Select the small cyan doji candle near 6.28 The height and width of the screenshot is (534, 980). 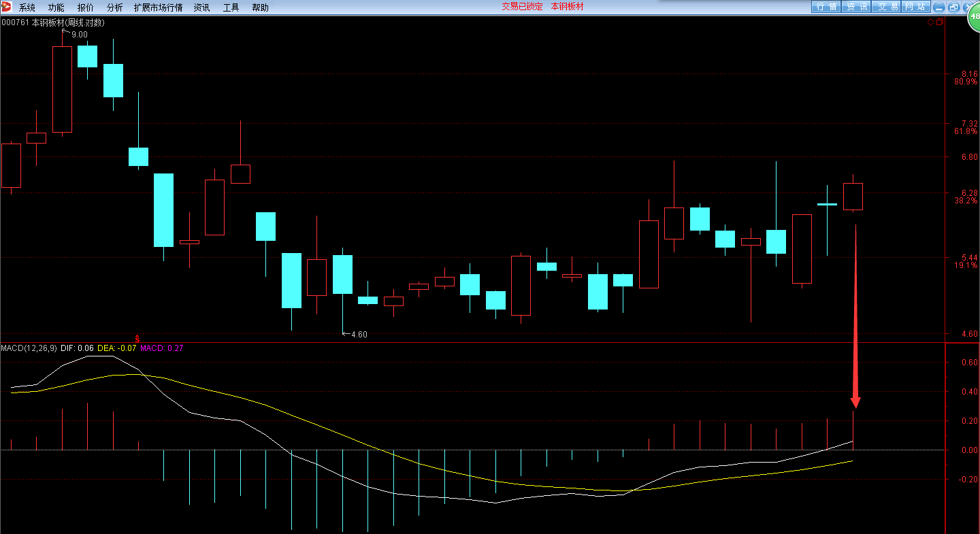pyautogui.click(x=828, y=204)
